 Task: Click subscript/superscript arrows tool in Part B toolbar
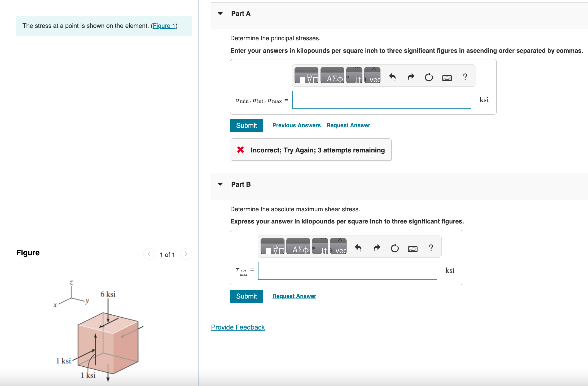pos(320,247)
